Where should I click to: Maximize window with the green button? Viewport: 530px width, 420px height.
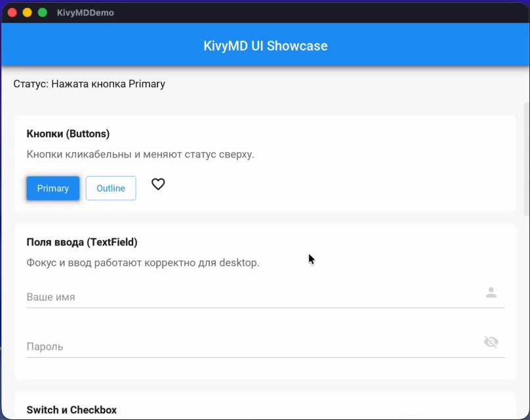42,12
